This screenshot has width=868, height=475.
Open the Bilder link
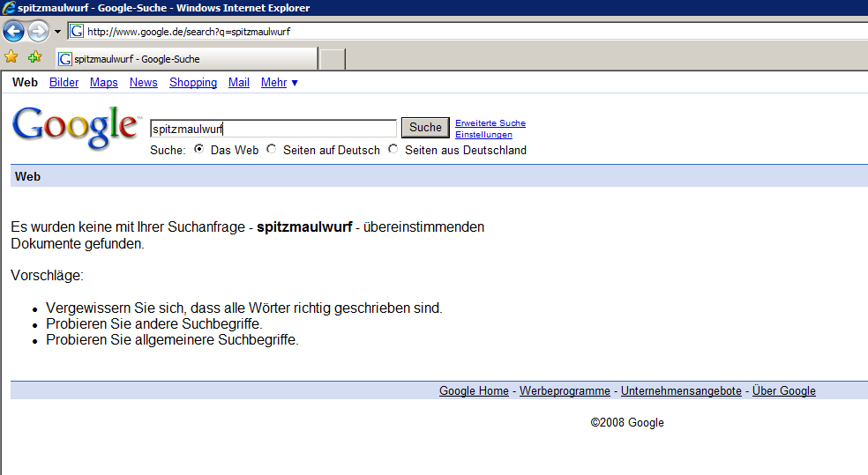pos(64,82)
